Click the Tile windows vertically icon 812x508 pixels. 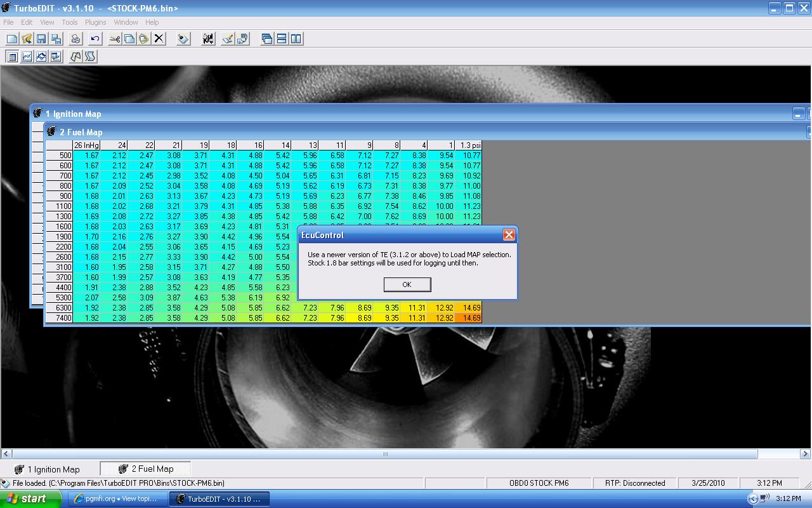tap(296, 39)
